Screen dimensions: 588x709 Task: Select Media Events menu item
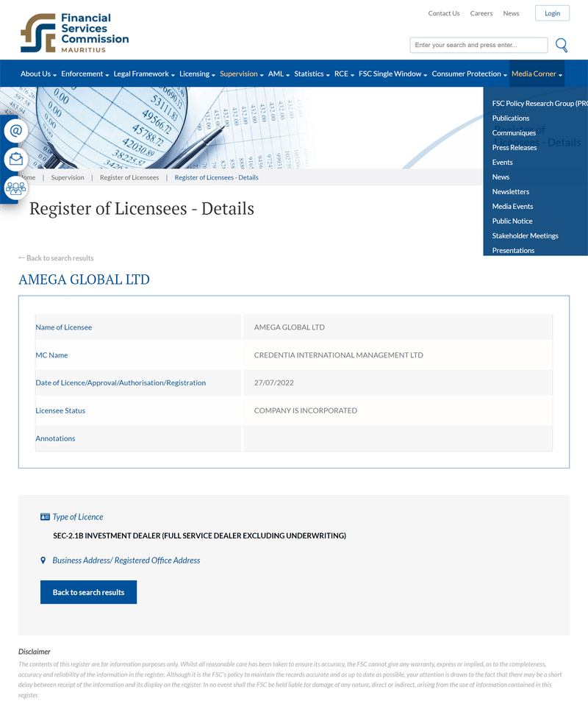tap(512, 206)
